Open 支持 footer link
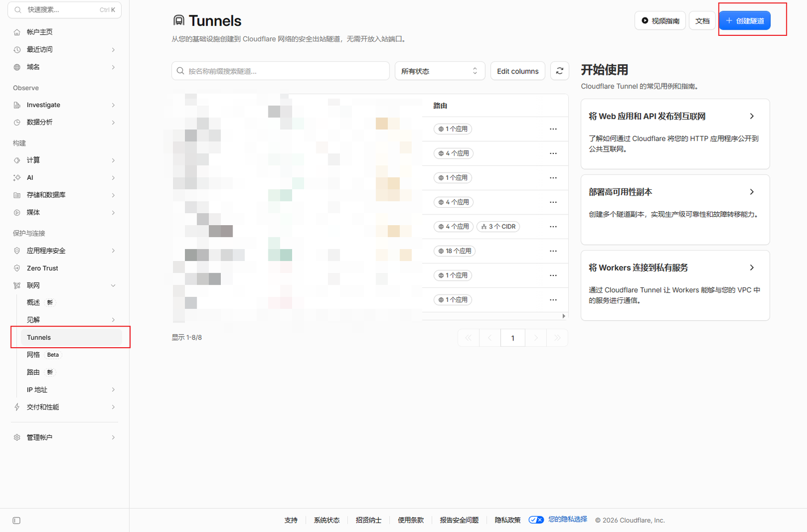Viewport: 807px width, 532px height. [291, 520]
